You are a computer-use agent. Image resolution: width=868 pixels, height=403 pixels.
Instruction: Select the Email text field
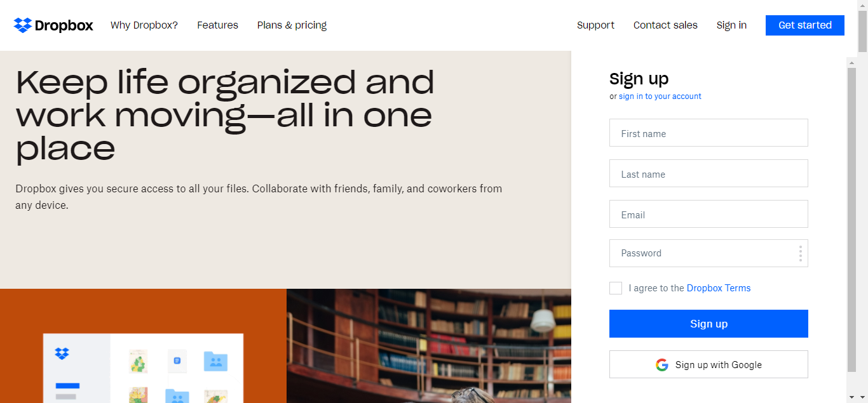click(x=709, y=214)
